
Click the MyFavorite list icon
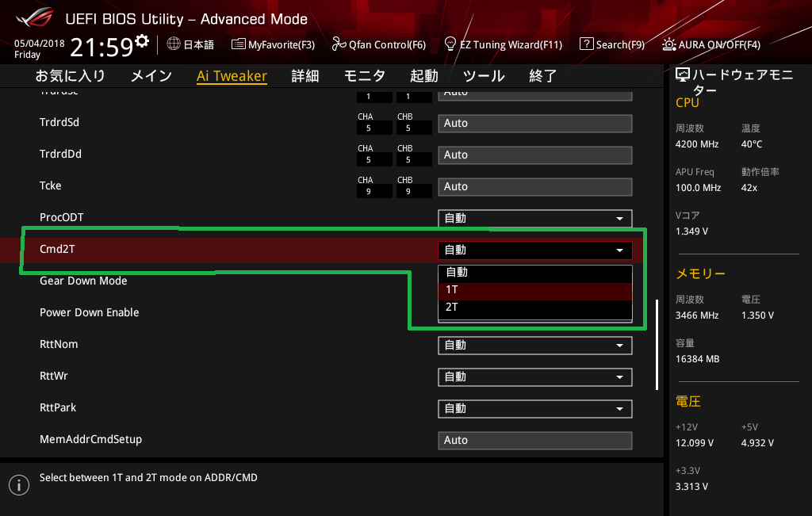point(238,44)
